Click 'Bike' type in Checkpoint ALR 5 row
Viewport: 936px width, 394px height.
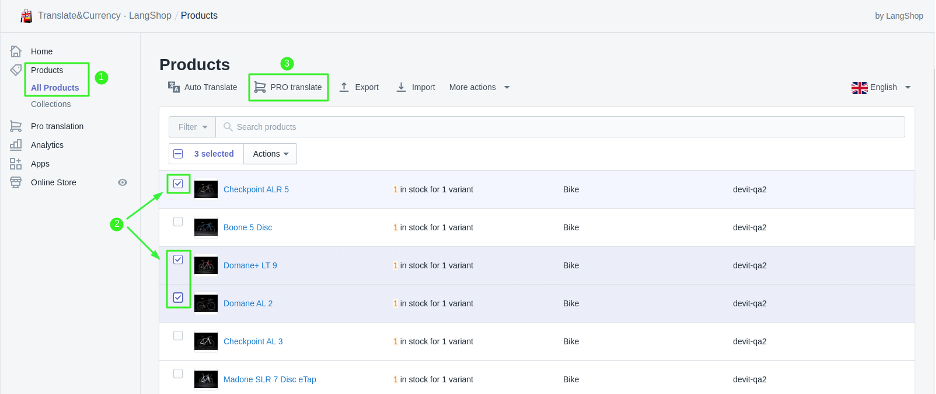pyautogui.click(x=571, y=189)
